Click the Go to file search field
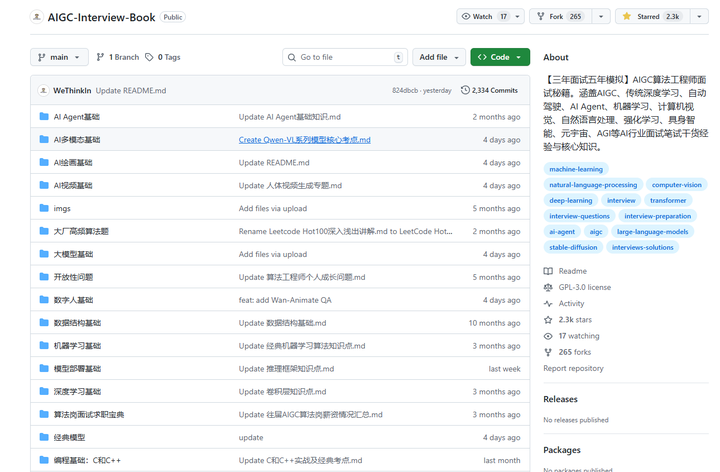 (345, 57)
